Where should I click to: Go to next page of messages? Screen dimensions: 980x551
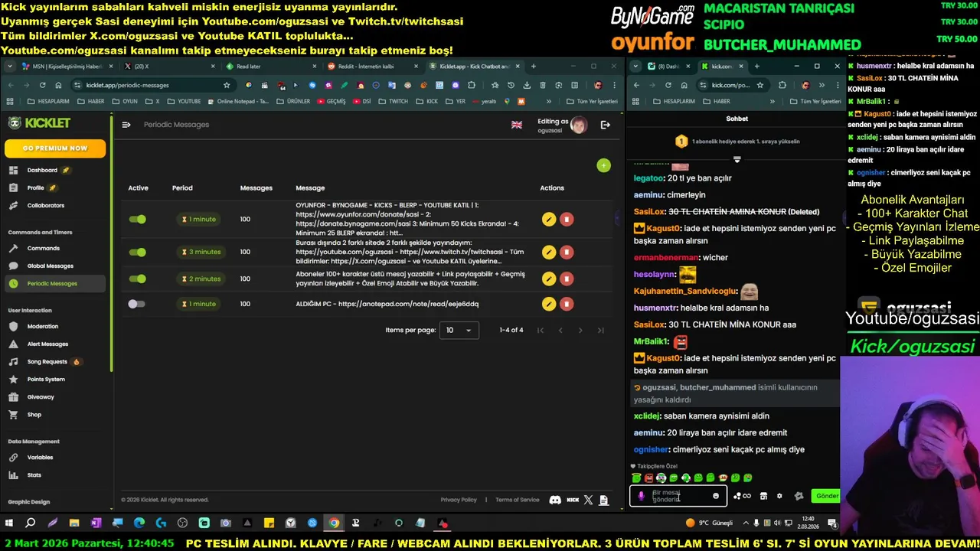point(580,330)
